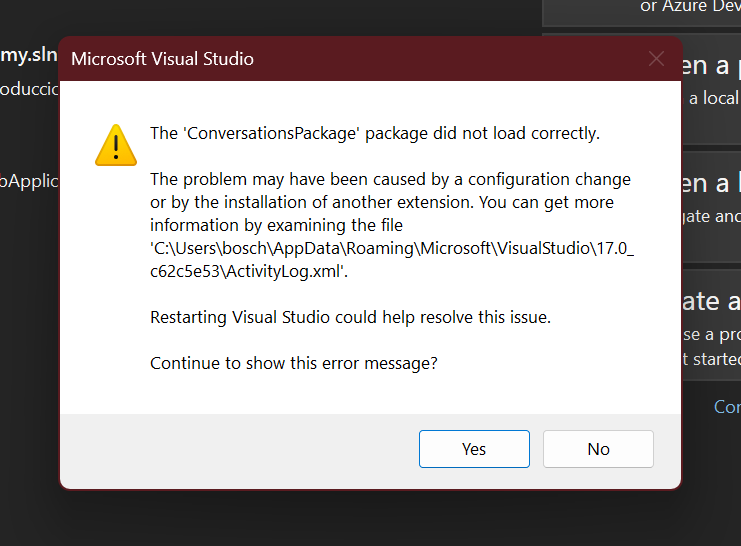Open the my.sln recent solution entry
Viewport: 741px width, 546px height.
pos(29,55)
